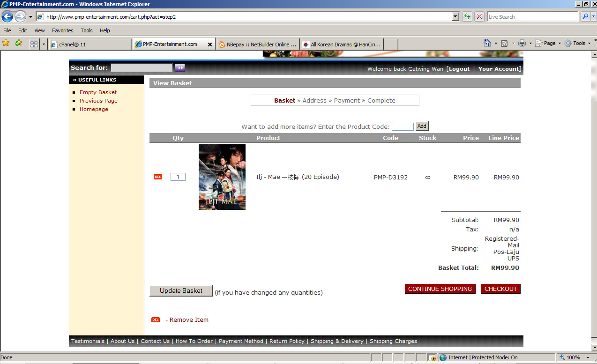This screenshot has height=364, width=597.
Task: Open the Quick Tabs grid icon
Action: [34, 44]
